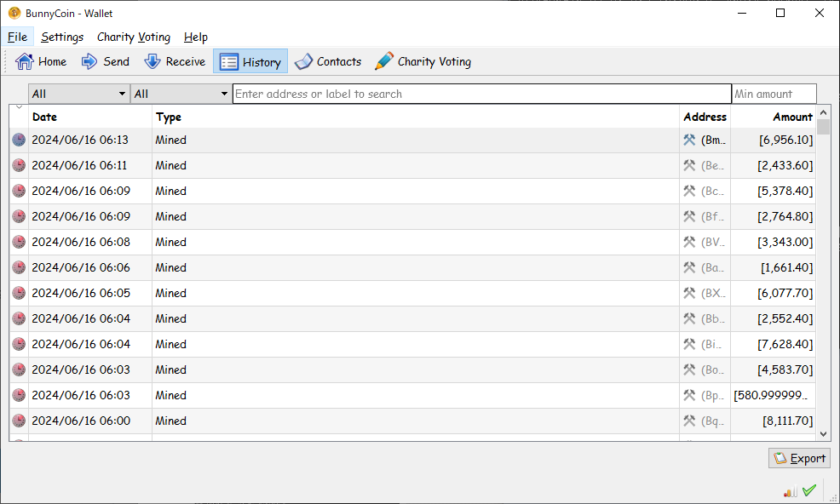Open the Send coins page

[x=105, y=61]
